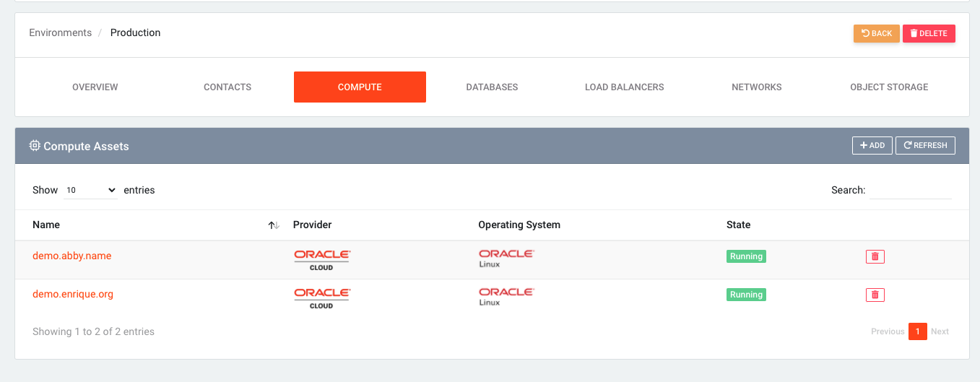The width and height of the screenshot is (980, 382).
Task: Click the Production breadcrumb text
Action: point(135,32)
